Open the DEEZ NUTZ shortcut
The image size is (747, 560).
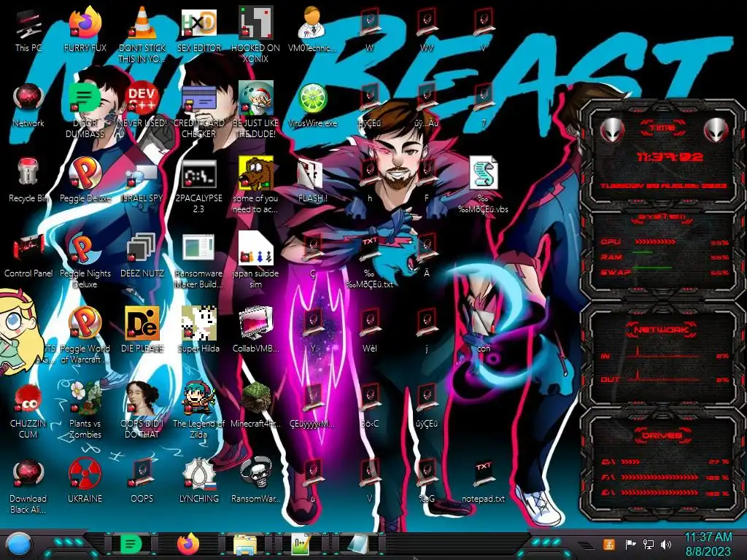pyautogui.click(x=142, y=255)
